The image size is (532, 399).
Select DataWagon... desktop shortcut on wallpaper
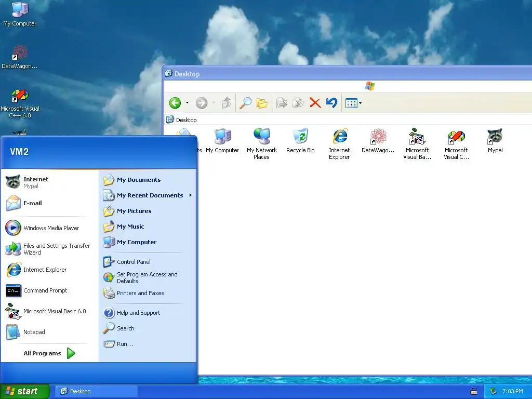[x=20, y=57]
